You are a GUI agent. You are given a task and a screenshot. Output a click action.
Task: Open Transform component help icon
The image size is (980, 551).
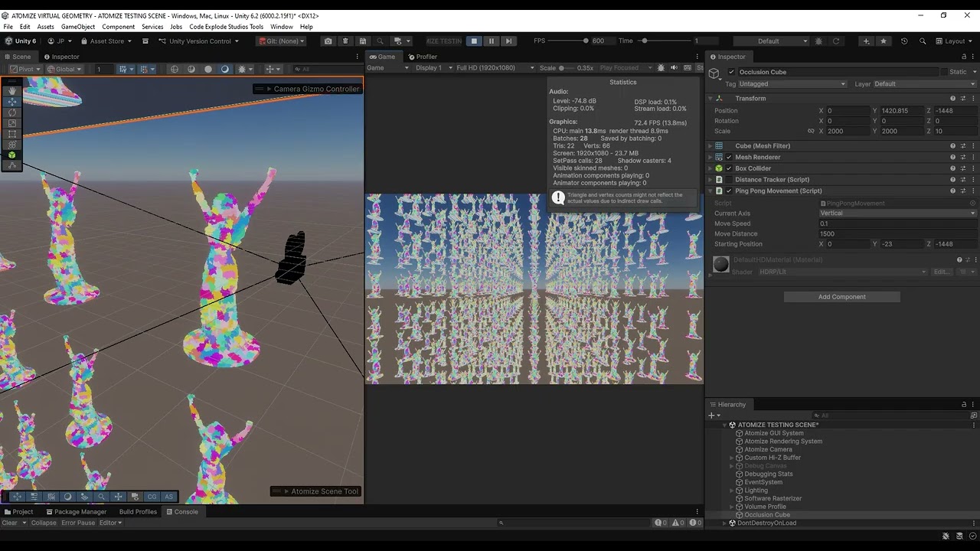tap(952, 99)
